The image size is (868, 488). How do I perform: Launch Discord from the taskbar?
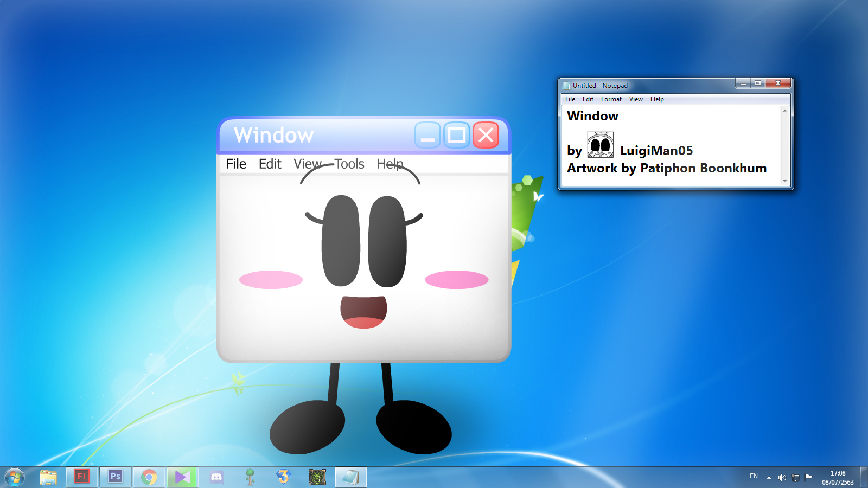tap(216, 477)
